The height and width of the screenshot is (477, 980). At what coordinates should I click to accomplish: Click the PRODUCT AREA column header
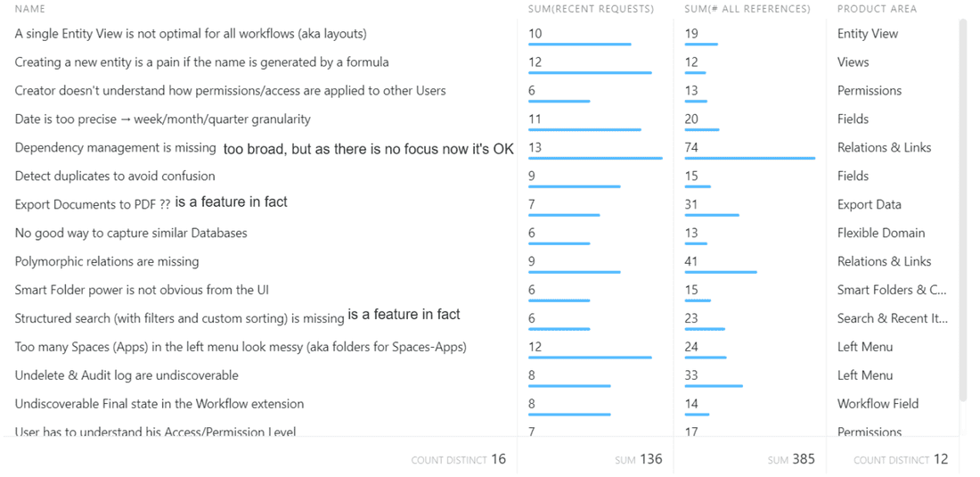click(877, 9)
